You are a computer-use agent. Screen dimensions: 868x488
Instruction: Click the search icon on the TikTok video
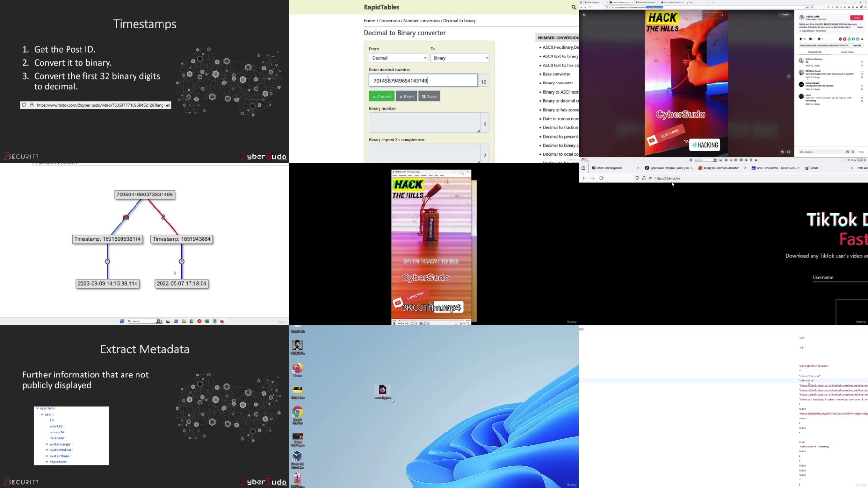[x=722, y=15]
